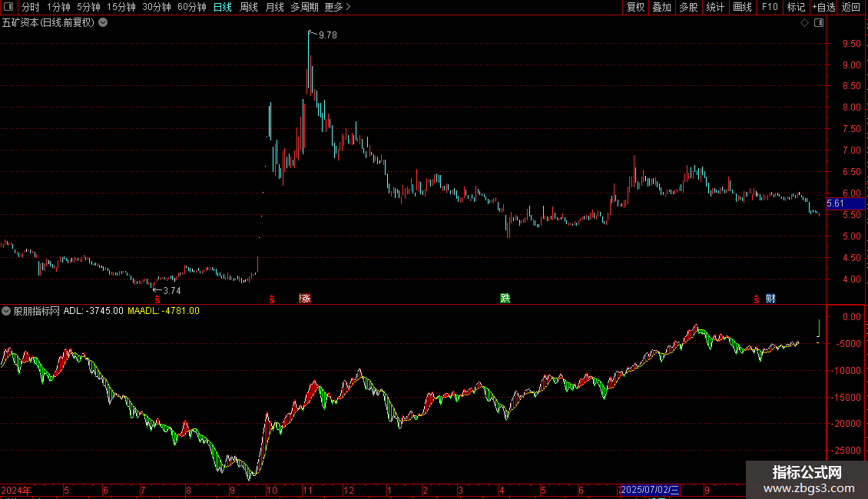Screen dimensions: 868x499
Task: Click the 9.50 price axis label
Action: click(x=851, y=43)
